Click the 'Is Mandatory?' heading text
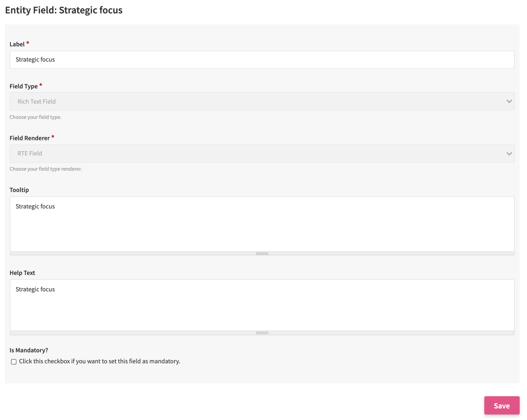The image size is (527, 420). pos(29,350)
